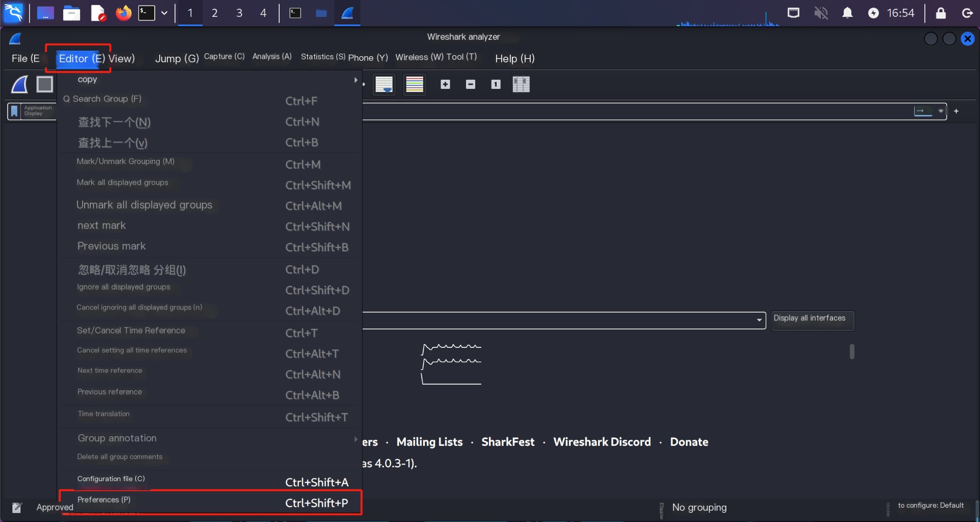Open the Donate link
This screenshot has width=980, height=522.
click(x=689, y=442)
